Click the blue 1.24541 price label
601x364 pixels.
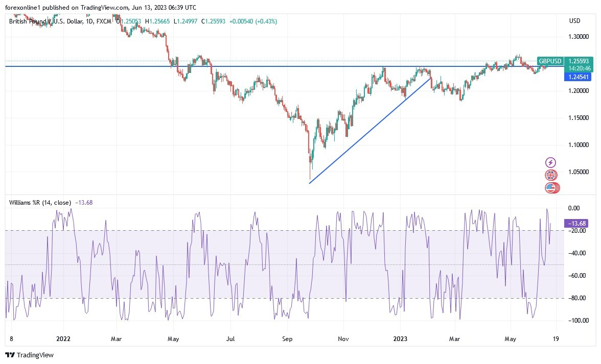coord(578,77)
